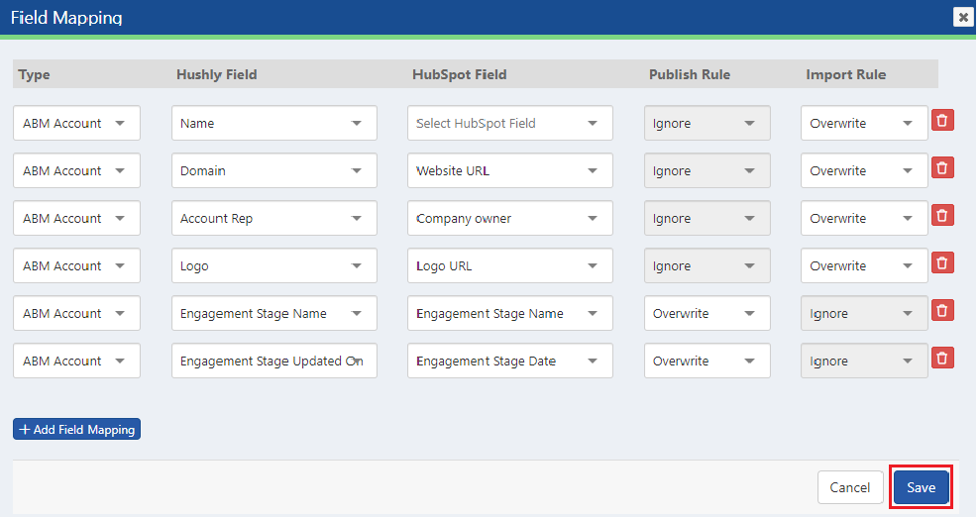The height and width of the screenshot is (517, 980).
Task: Open Import Rule dropdown for Domain row
Action: click(864, 170)
